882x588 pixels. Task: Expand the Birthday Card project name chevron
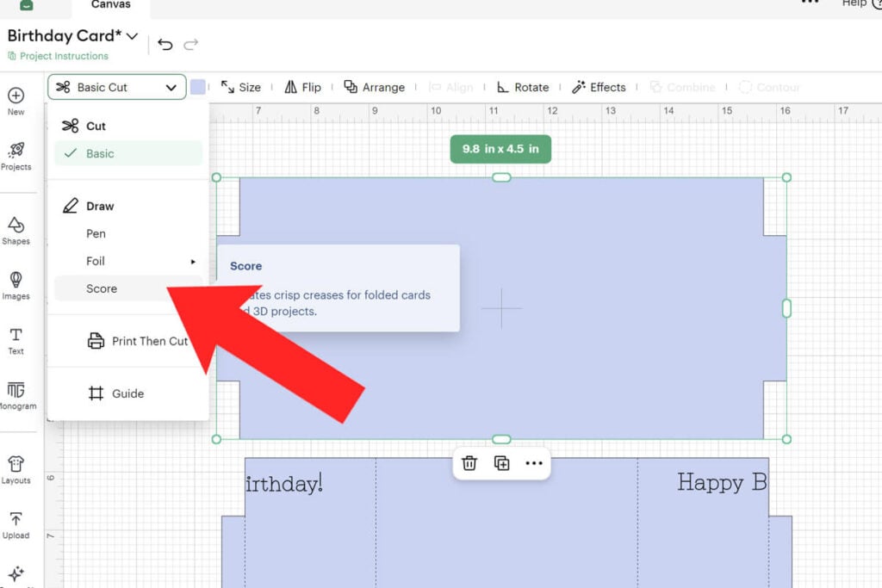tap(132, 36)
